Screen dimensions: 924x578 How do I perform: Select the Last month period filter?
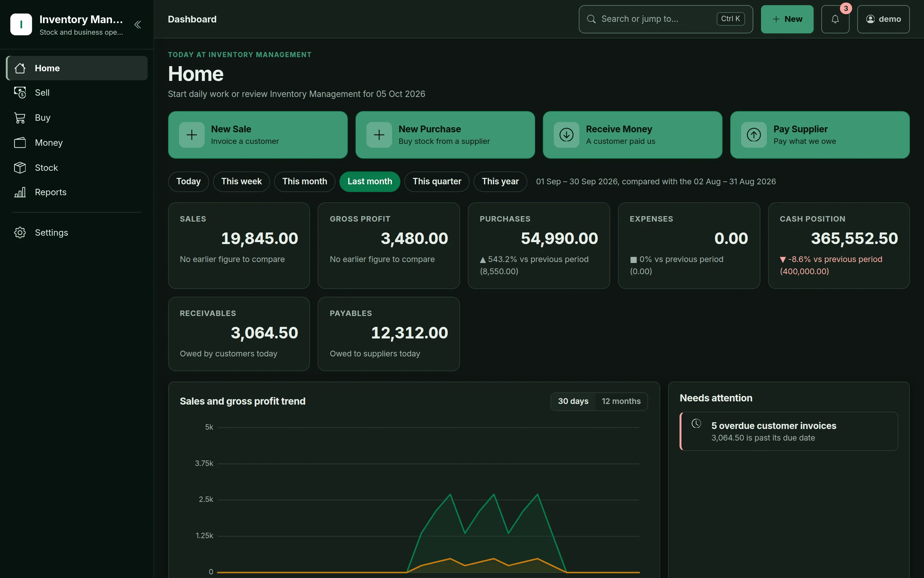coord(370,181)
